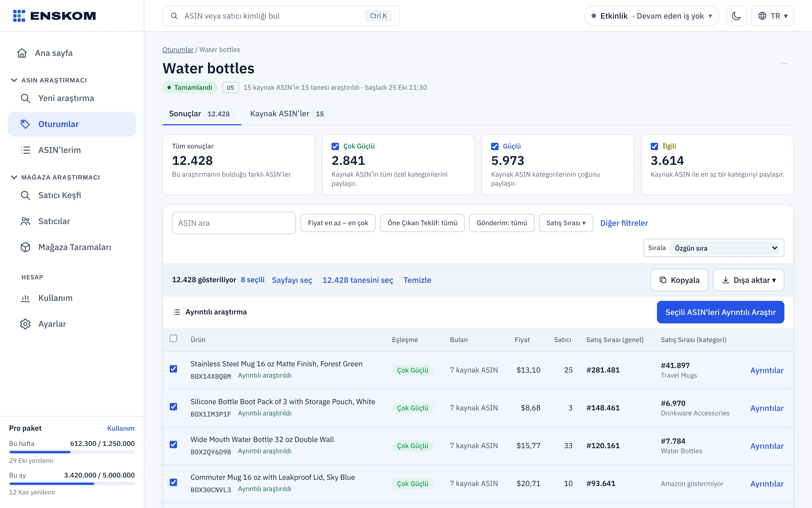Open the Ayarlar menu item
812x508 pixels.
(x=72, y=324)
